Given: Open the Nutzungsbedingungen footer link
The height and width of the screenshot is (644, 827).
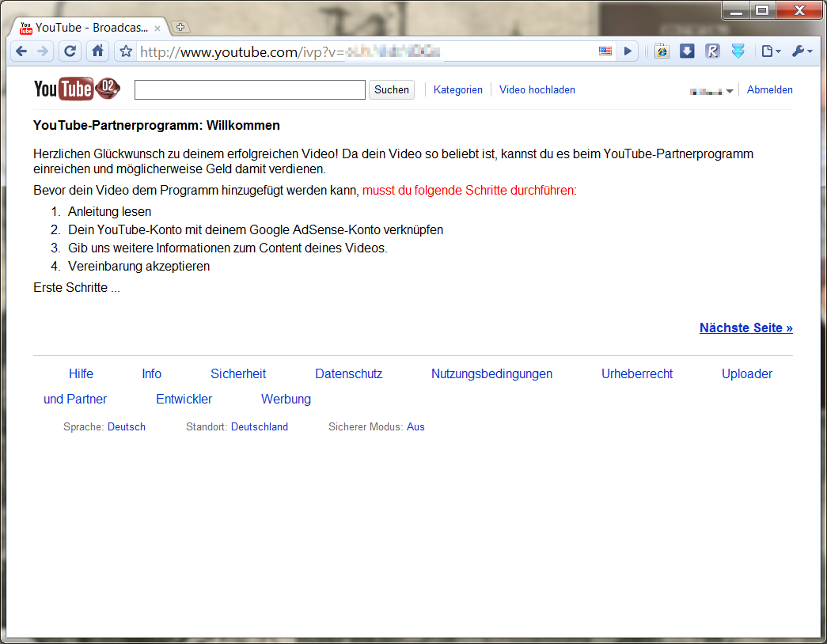Looking at the screenshot, I should [x=491, y=373].
